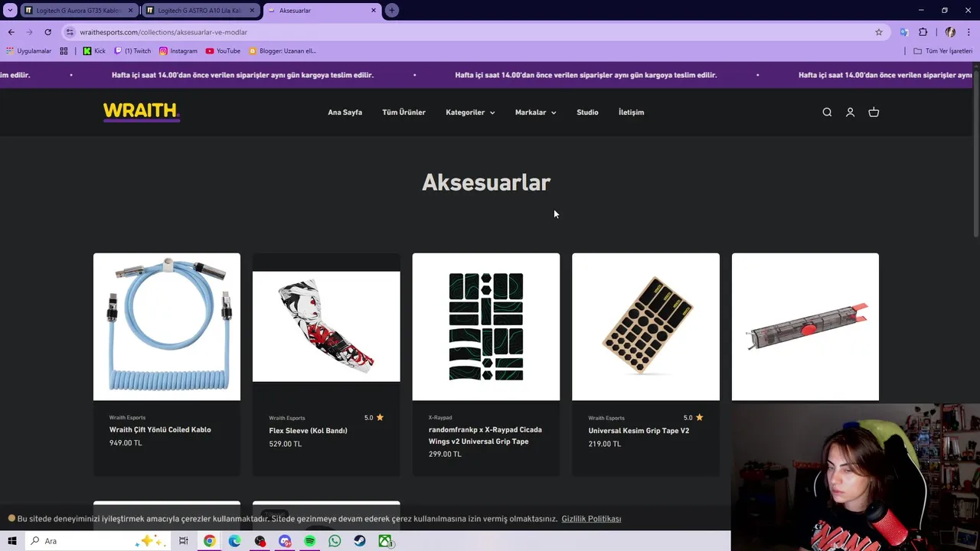Click the Aksesuarlar page heading

pyautogui.click(x=486, y=182)
